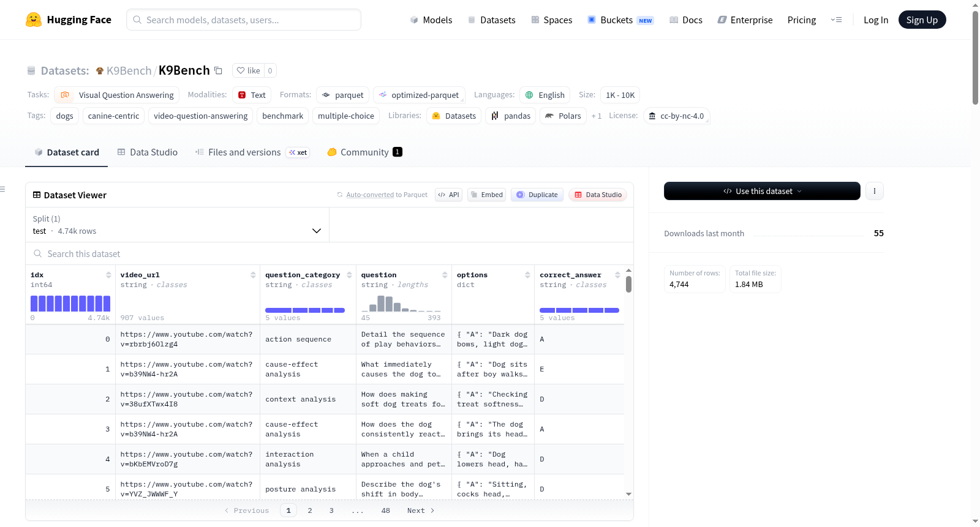The height and width of the screenshot is (527, 980).
Task: Go to the Pricing page
Action: (x=802, y=20)
